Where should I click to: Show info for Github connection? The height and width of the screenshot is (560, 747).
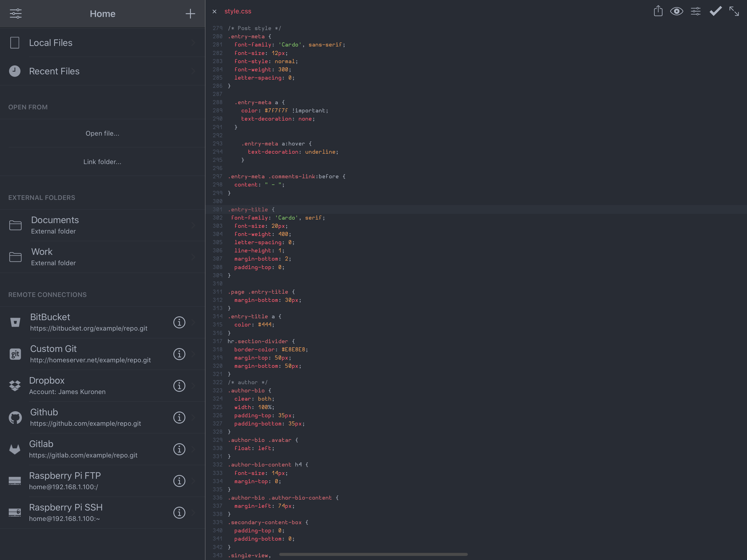tap(179, 418)
